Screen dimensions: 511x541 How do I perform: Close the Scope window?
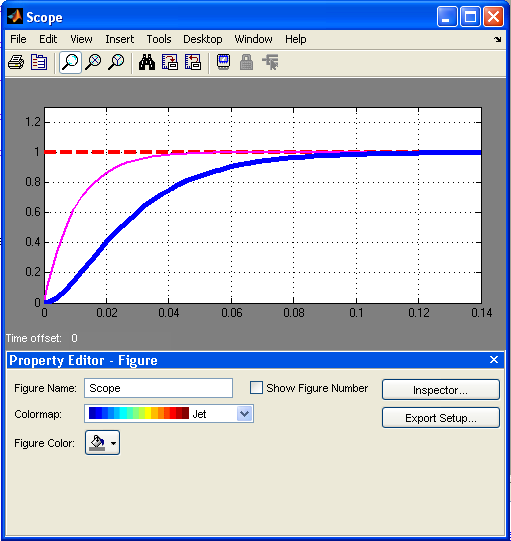[493, 17]
